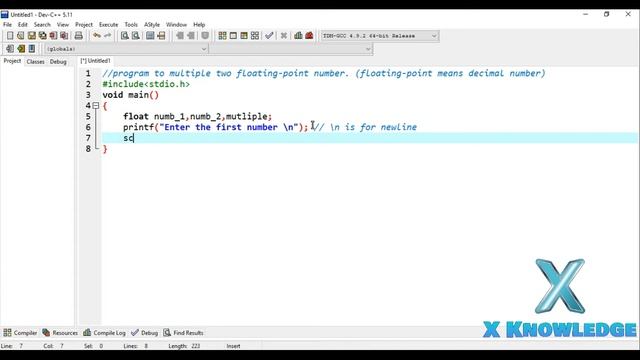Image resolution: width=640 pixels, height=360 pixels.
Task: Switch to the Project side panel tab
Action: click(x=12, y=61)
